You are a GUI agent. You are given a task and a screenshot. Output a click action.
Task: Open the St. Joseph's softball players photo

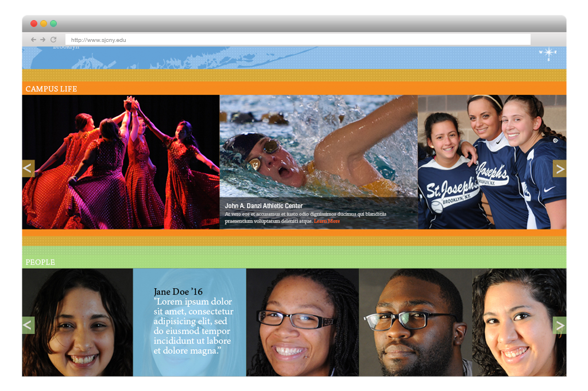point(492,162)
